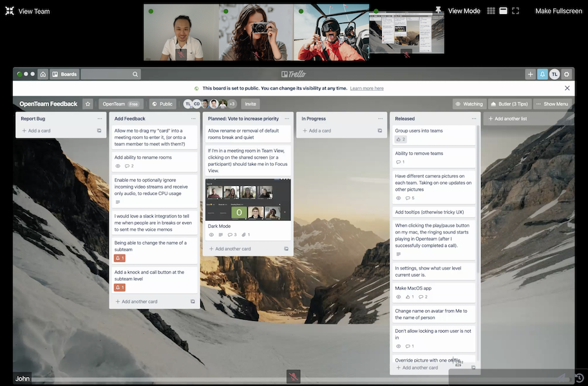Screen dimensions: 588x386
Task: Star the OpenTeam Feedback board
Action: point(88,104)
